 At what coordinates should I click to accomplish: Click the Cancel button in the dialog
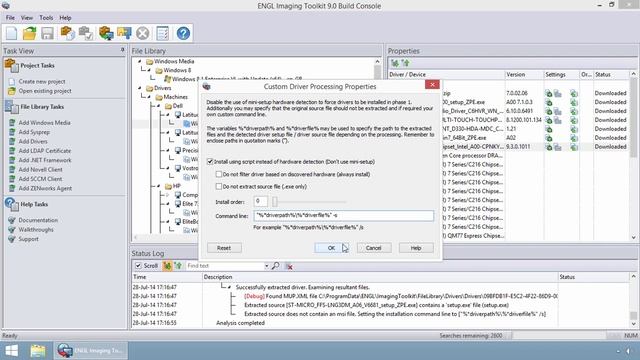[x=374, y=248]
